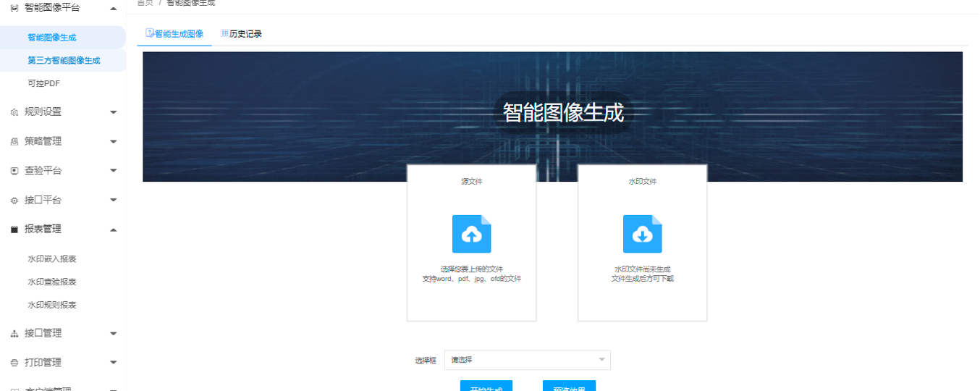The height and width of the screenshot is (391, 980).
Task: Click the source file cloud upload icon
Action: coord(471,234)
